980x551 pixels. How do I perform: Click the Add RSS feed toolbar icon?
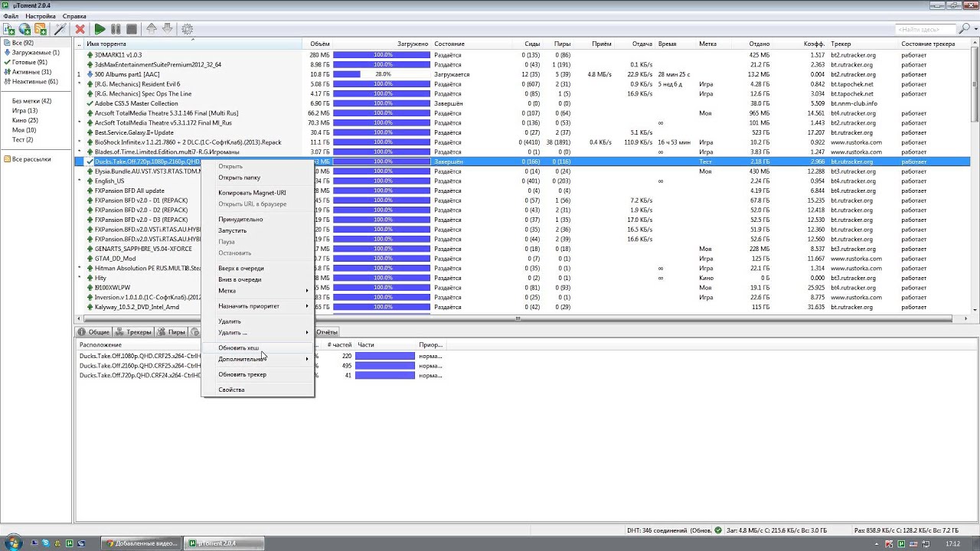[x=41, y=29]
